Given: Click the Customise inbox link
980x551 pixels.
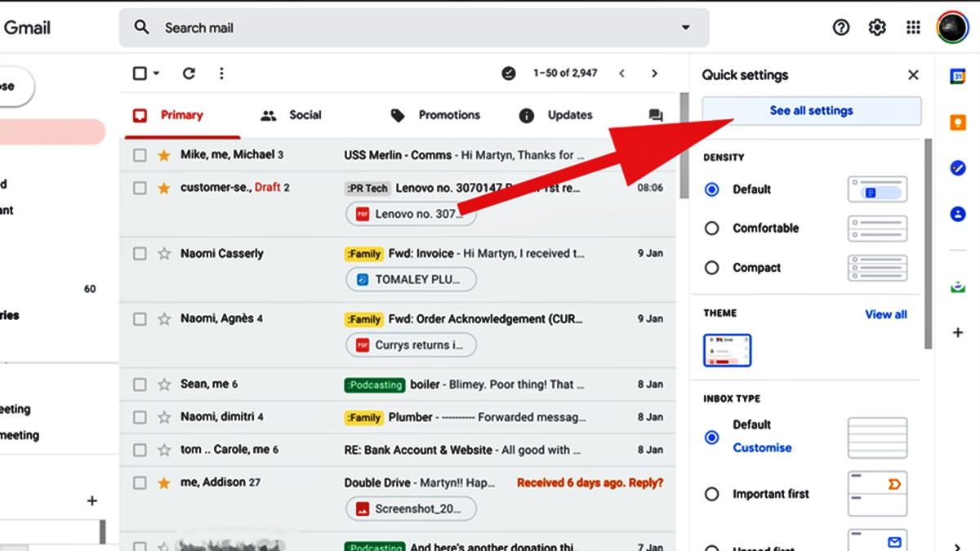Looking at the screenshot, I should pyautogui.click(x=762, y=447).
